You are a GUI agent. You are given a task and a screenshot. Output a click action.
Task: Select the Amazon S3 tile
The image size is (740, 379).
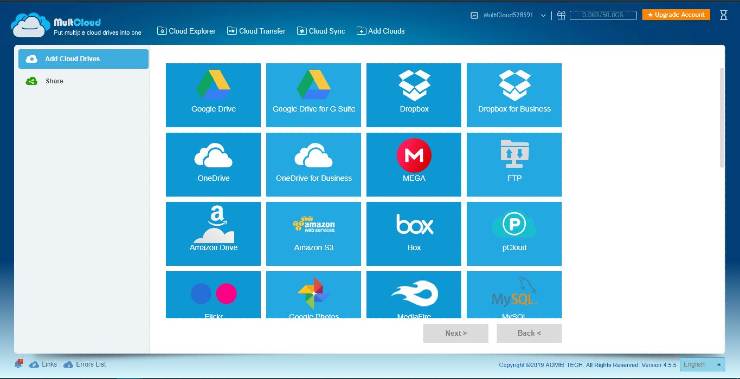click(313, 234)
